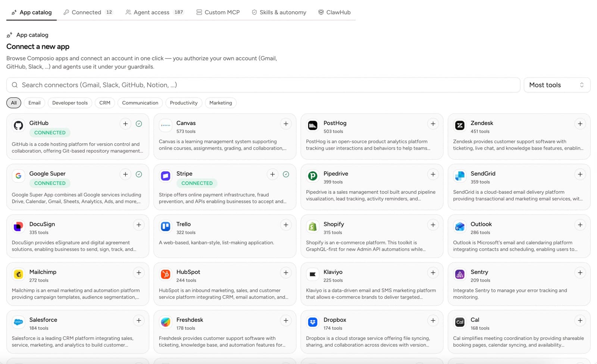Add the Outlook connector

pyautogui.click(x=580, y=225)
